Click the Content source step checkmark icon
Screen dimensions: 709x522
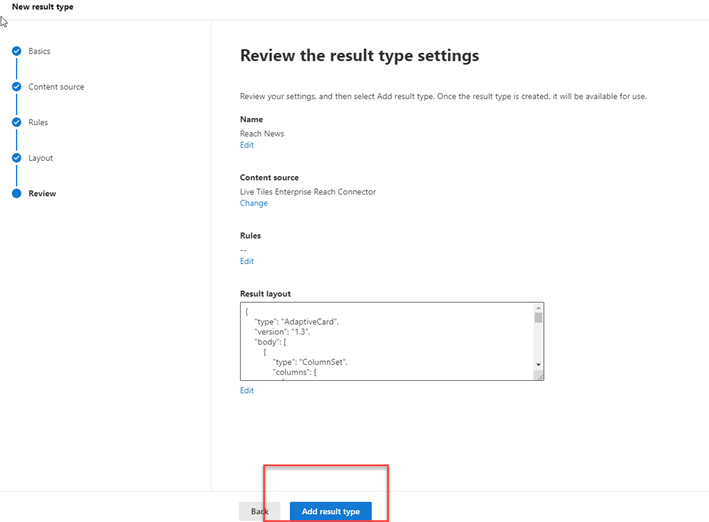tap(17, 87)
